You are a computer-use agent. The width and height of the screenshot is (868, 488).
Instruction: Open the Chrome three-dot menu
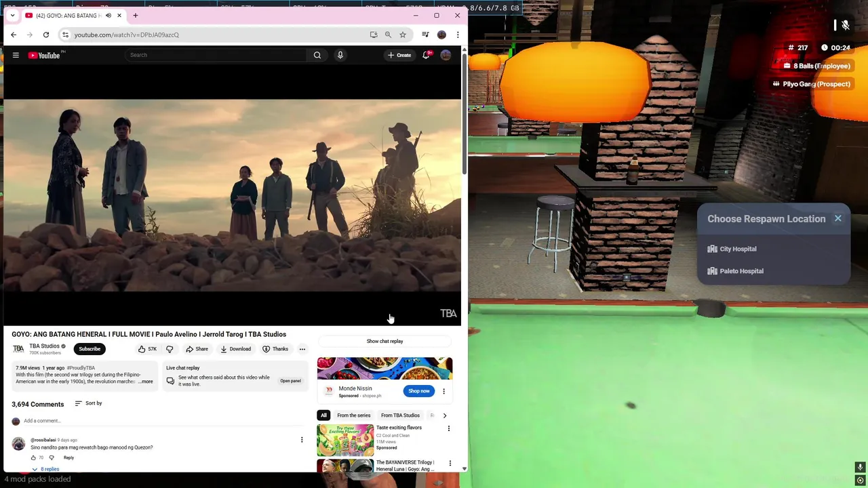[x=458, y=35]
